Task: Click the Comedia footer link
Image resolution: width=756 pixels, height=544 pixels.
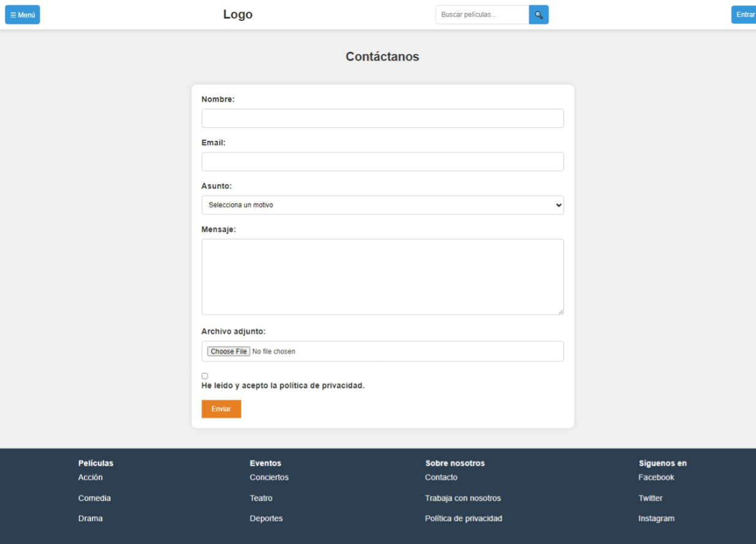Action: [x=94, y=498]
